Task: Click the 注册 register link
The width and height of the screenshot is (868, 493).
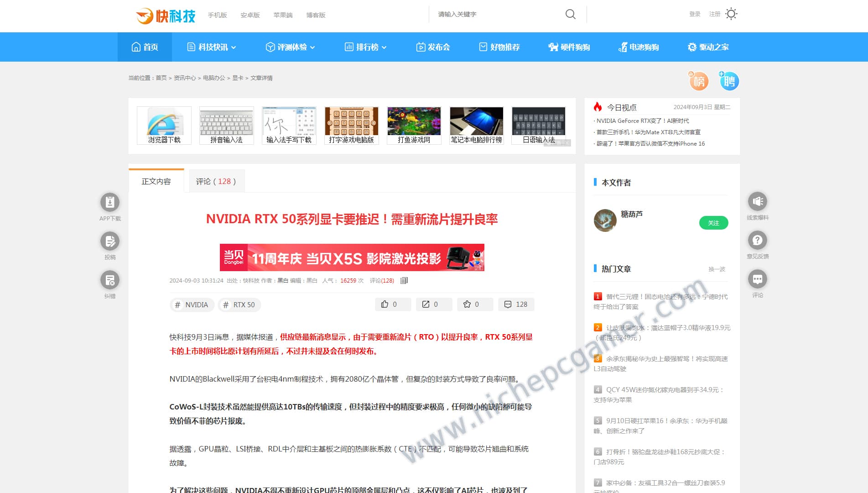Action: click(x=715, y=14)
